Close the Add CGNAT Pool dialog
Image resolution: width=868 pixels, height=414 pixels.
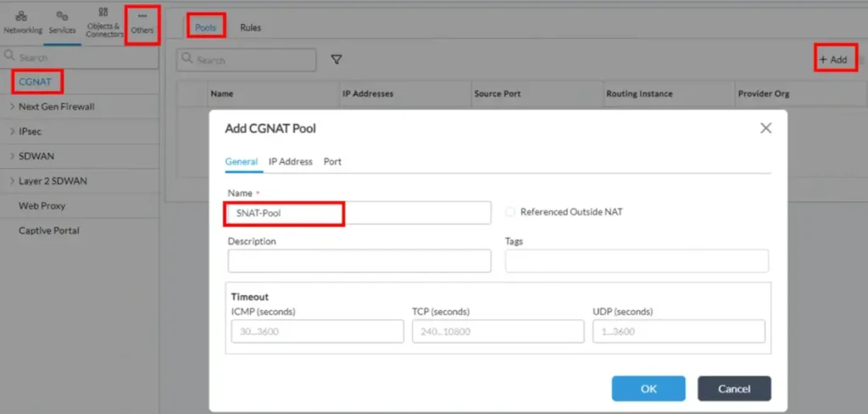coord(765,128)
